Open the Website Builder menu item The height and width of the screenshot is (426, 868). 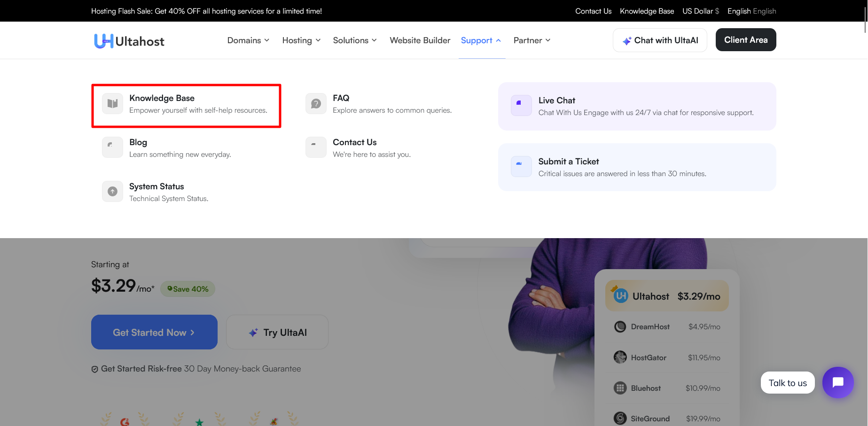coord(420,40)
